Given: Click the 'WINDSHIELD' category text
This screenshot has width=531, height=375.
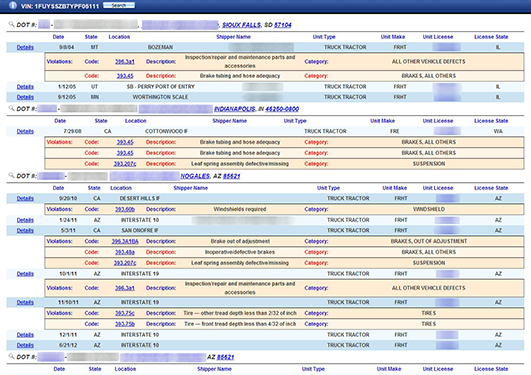Looking at the screenshot, I should pyautogui.click(x=429, y=209).
